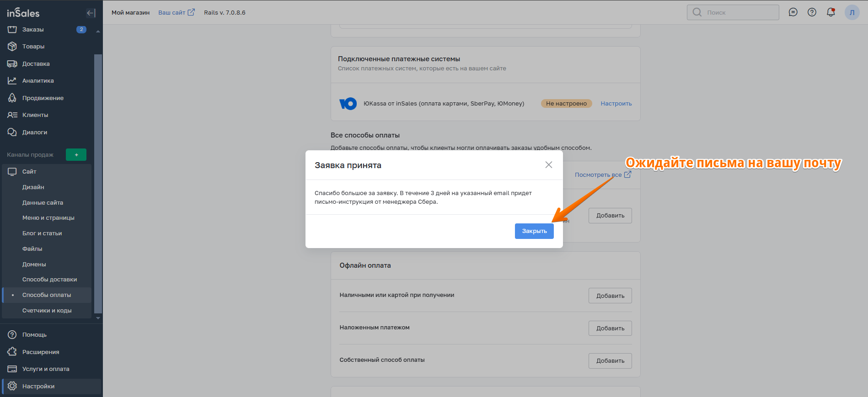Open the chat messages icon in the header
The height and width of the screenshot is (397, 868).
pos(793,12)
